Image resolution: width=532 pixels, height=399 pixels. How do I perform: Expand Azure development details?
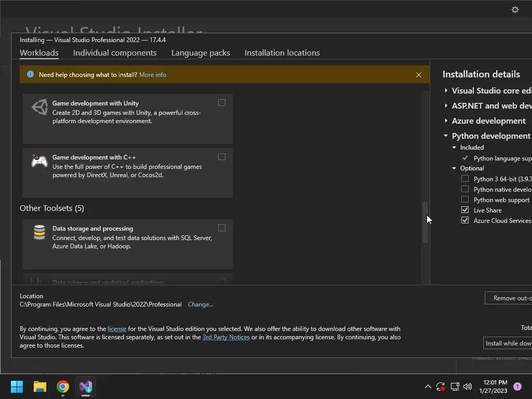click(x=446, y=121)
